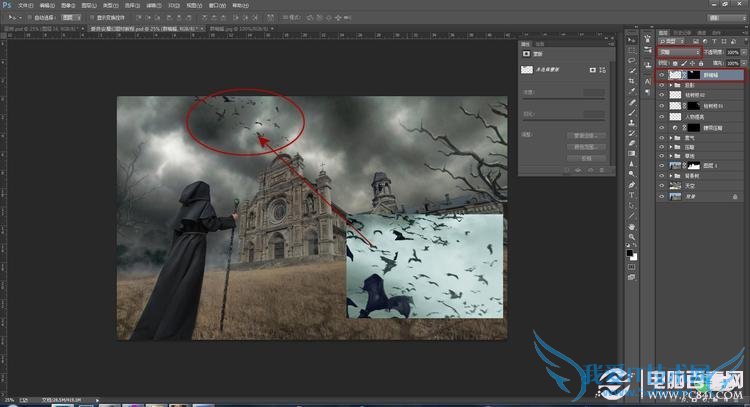Image resolution: width=750 pixels, height=407 pixels.
Task: Enable the auto-select checkbox in options bar
Action: tap(30, 17)
